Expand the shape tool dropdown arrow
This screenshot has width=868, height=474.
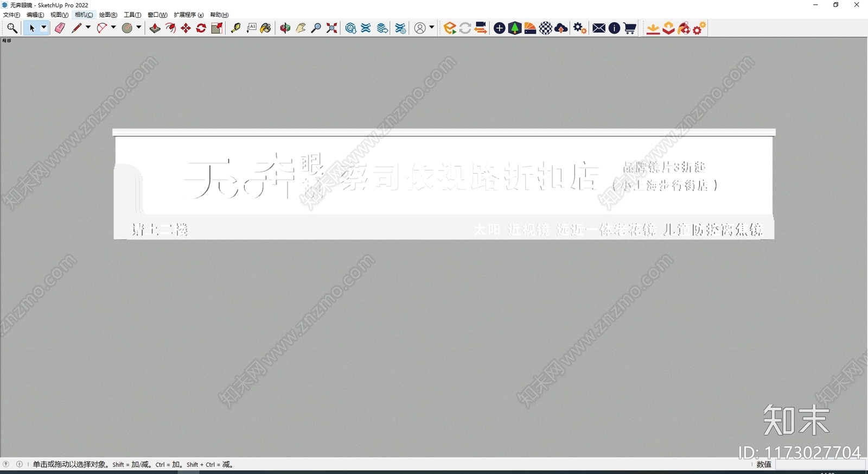point(139,28)
